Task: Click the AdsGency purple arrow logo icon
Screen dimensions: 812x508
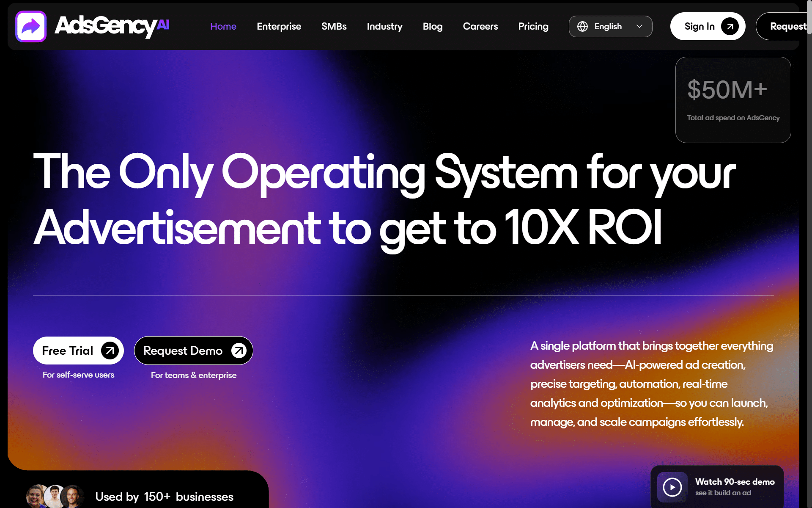Action: 31,26
